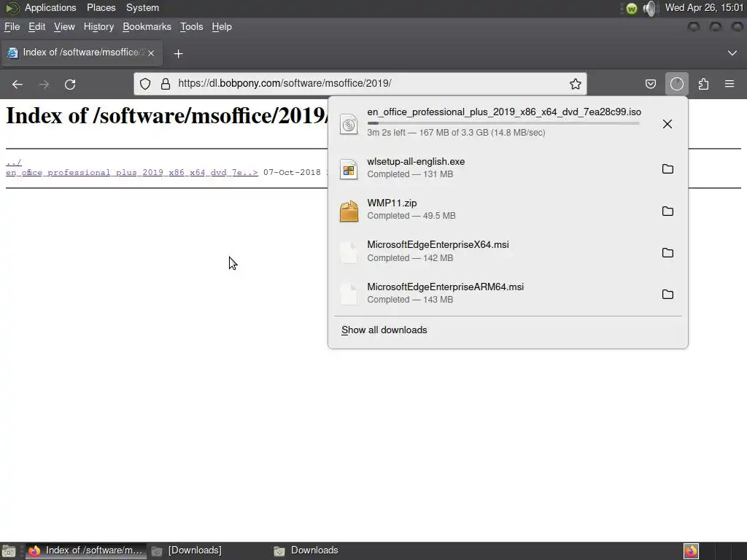747x560 pixels.
Task: Open the File menu
Action: pos(12,27)
